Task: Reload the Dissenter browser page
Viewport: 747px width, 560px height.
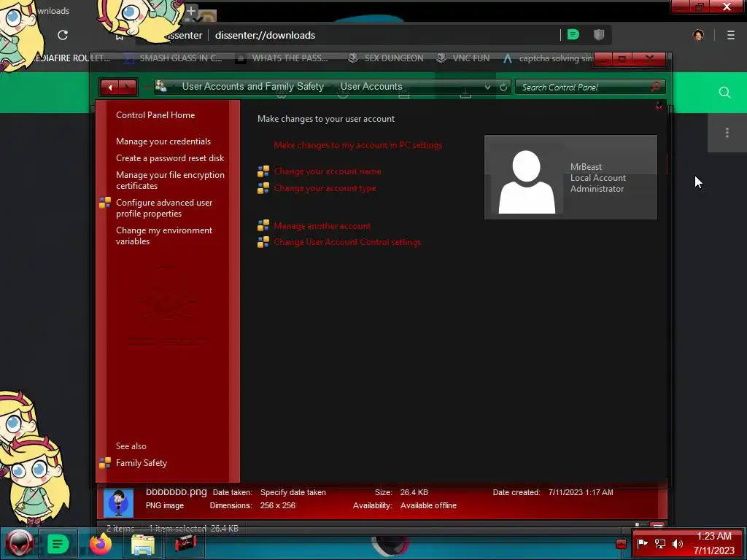Action: (x=63, y=35)
